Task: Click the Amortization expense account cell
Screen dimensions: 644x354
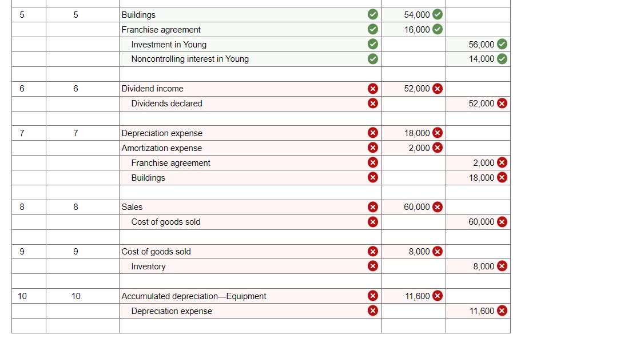Action: [250, 148]
